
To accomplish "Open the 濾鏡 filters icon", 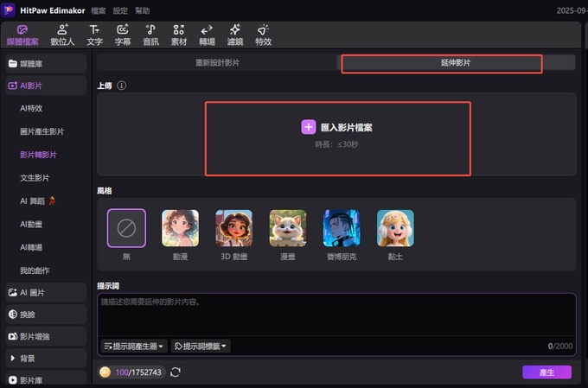I will pyautogui.click(x=235, y=34).
